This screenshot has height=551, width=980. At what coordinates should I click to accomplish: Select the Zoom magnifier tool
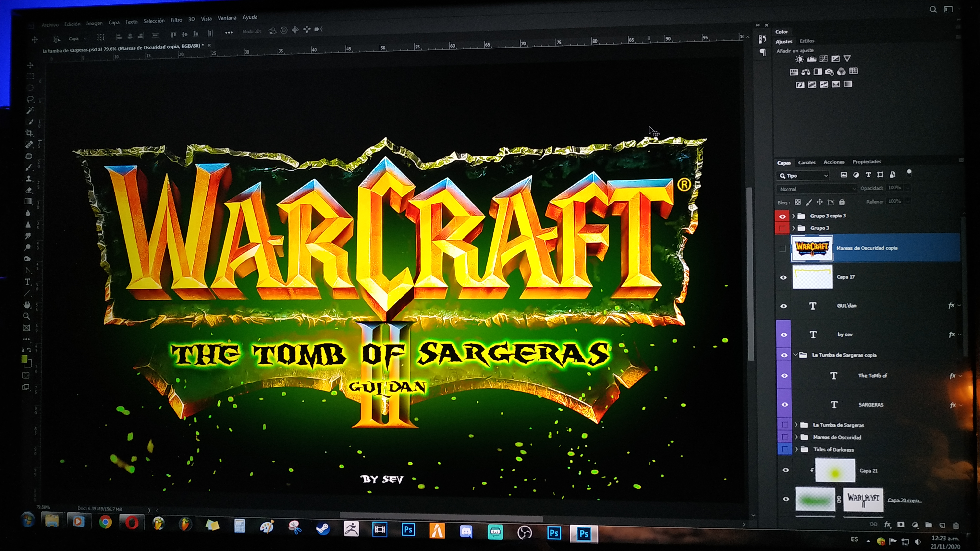(27, 316)
